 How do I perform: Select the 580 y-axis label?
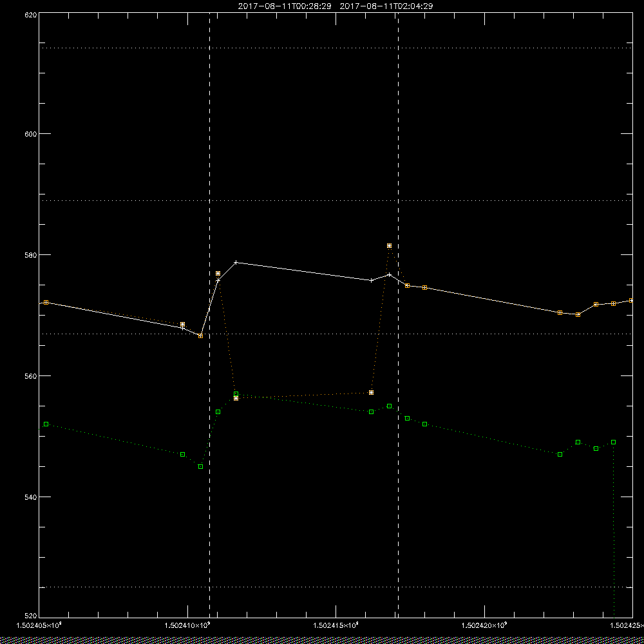point(31,254)
